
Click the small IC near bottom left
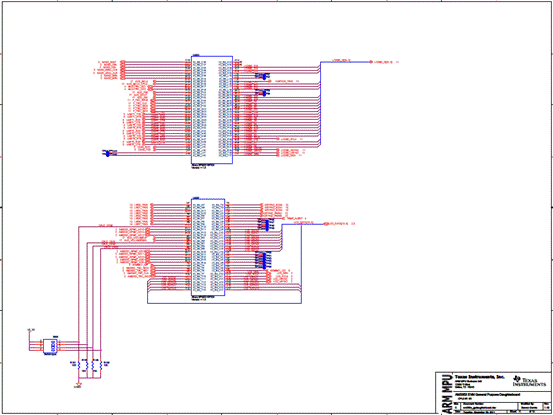point(50,346)
